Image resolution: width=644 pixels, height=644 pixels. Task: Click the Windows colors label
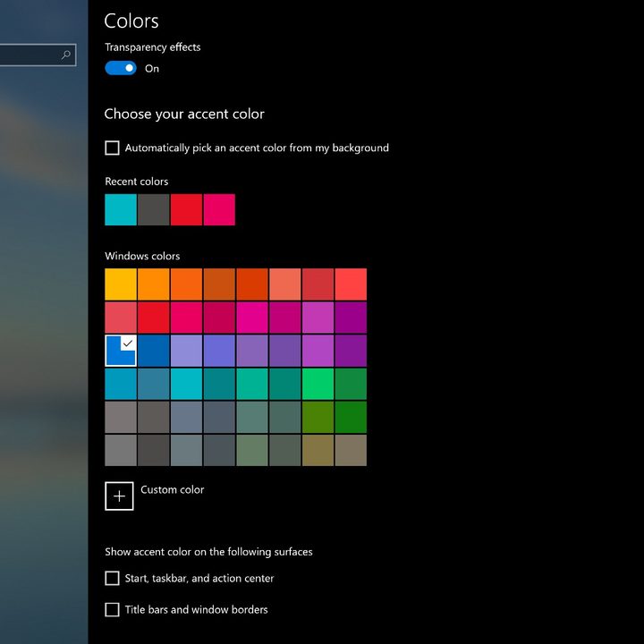[x=142, y=256]
